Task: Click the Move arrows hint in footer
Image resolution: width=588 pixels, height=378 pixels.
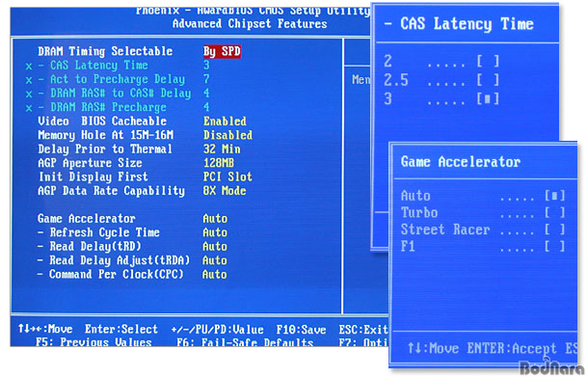Action: [x=45, y=329]
